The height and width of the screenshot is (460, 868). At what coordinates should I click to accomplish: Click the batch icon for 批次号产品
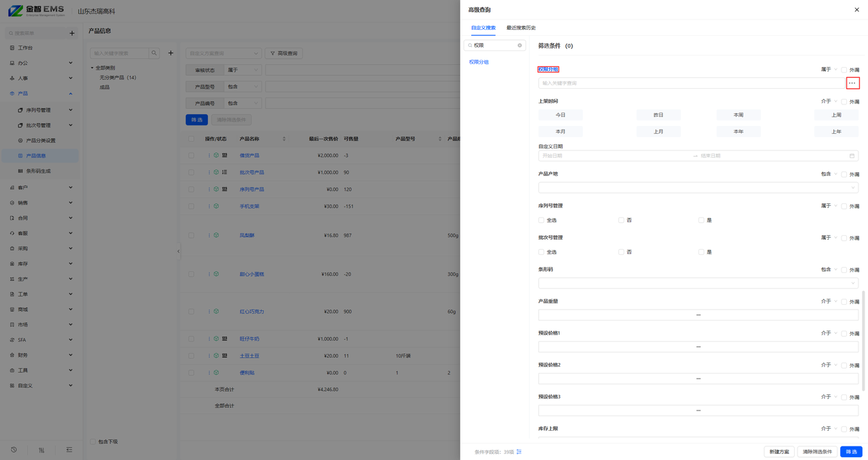(224, 172)
